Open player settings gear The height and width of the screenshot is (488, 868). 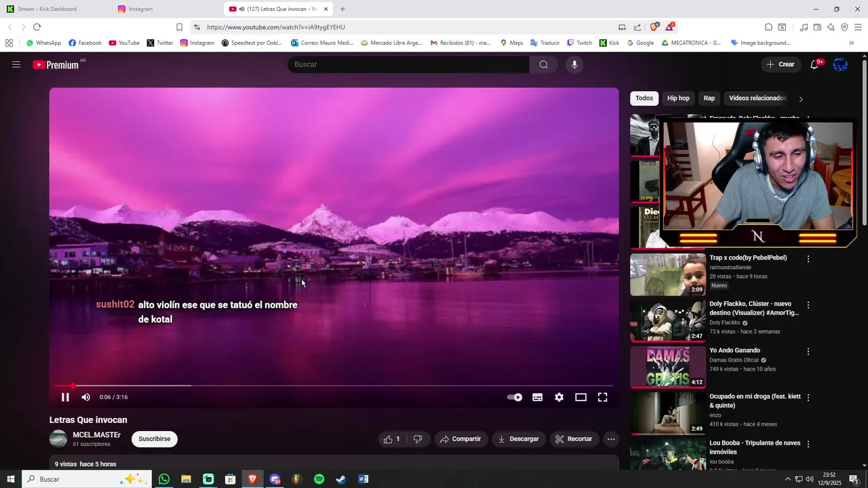point(559,397)
